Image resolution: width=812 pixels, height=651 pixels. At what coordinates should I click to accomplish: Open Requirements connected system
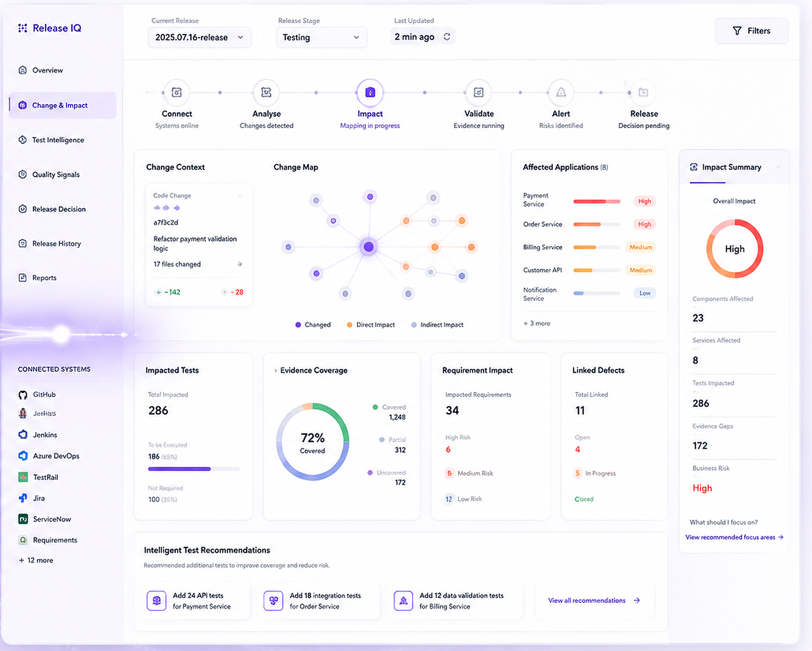coord(48,540)
